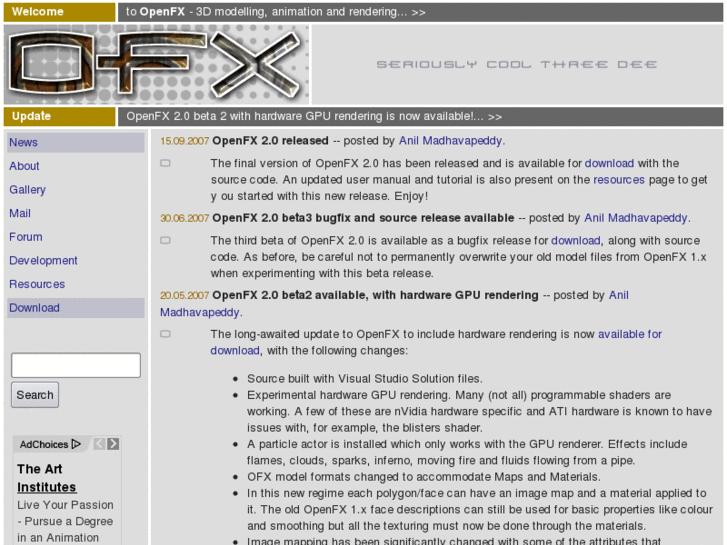The width and height of the screenshot is (727, 545).
Task: Follow download link in 2.0 released post
Action: pyautogui.click(x=609, y=163)
